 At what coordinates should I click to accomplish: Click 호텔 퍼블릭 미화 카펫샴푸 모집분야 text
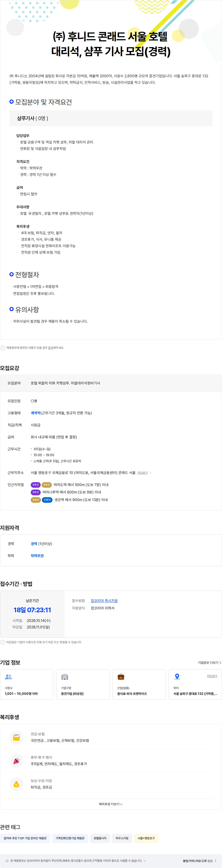click(x=65, y=383)
